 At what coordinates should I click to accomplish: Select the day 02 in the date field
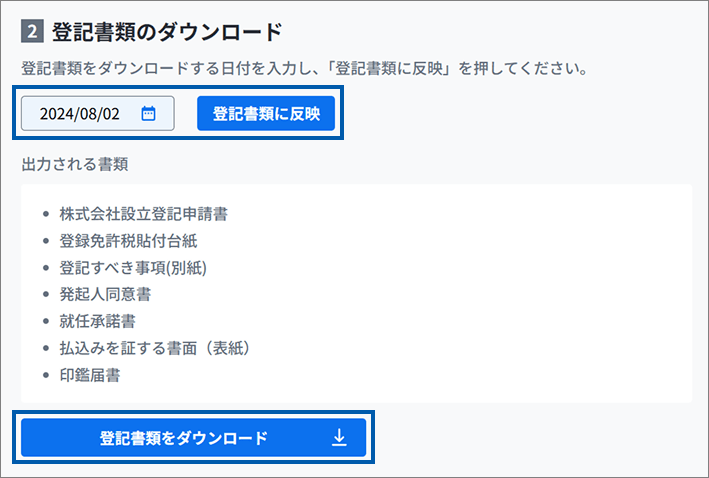pos(110,114)
